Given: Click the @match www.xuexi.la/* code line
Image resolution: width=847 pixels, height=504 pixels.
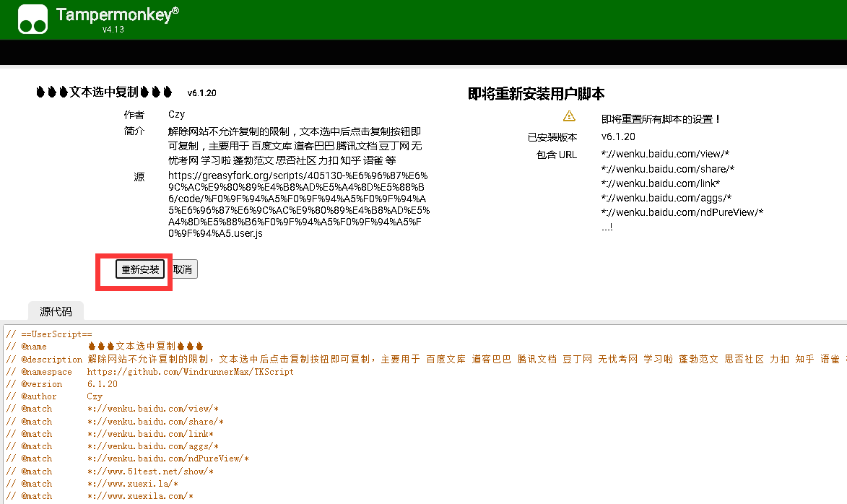Looking at the screenshot, I should point(92,484).
